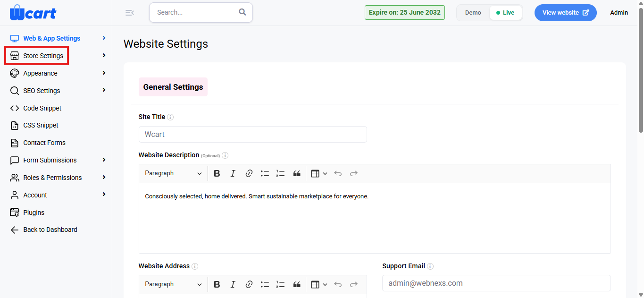Click the Code Snippet brackets icon

coord(15,108)
